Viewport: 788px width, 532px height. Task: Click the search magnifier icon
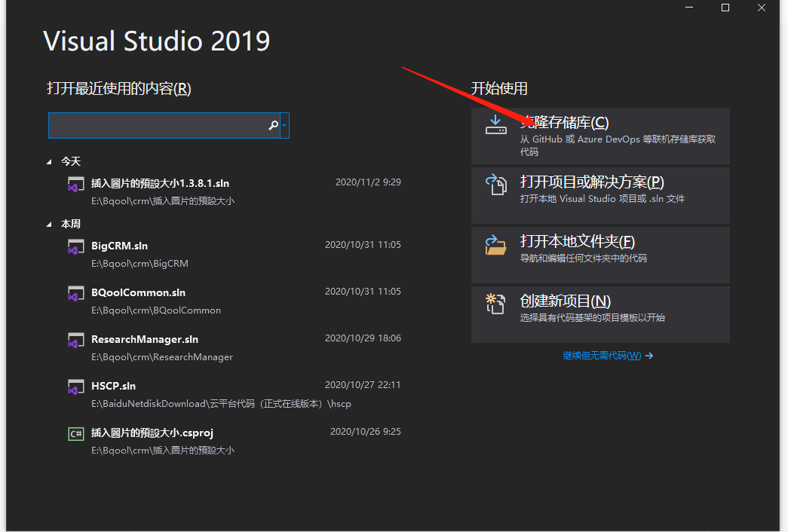coord(273,126)
